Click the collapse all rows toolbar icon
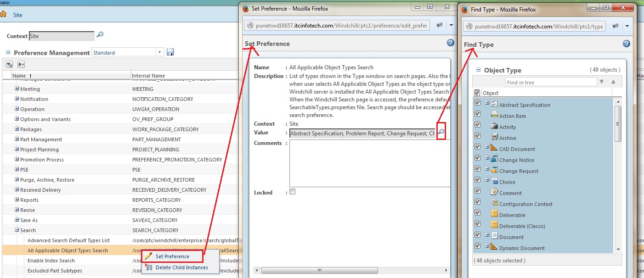This screenshot has height=278, width=644. pyautogui.click(x=21, y=65)
